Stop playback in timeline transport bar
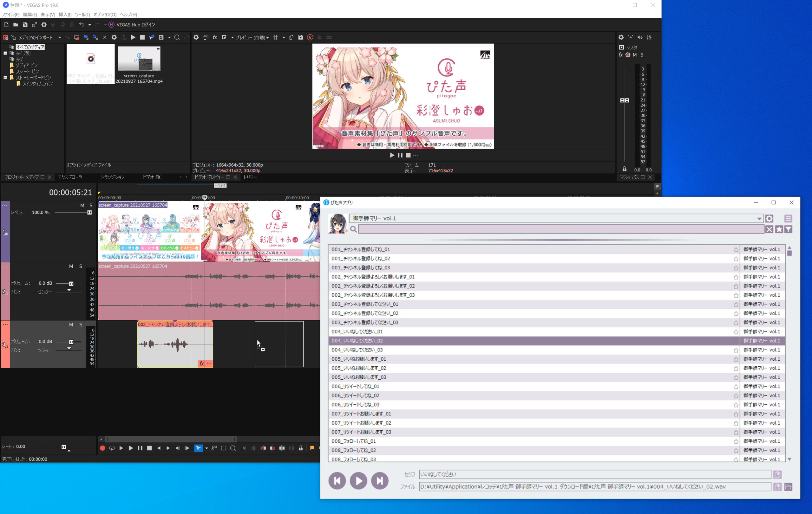 pyautogui.click(x=149, y=448)
